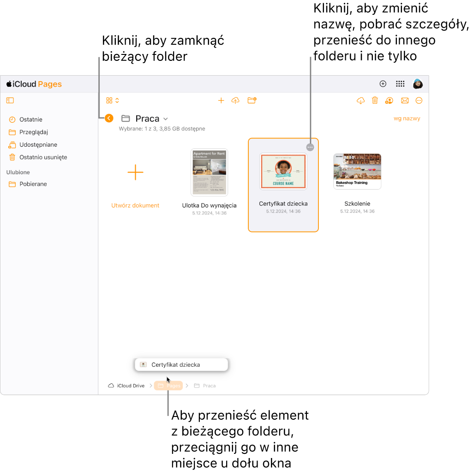
Task: Click the circled plus icon in header
Action: [x=383, y=84]
